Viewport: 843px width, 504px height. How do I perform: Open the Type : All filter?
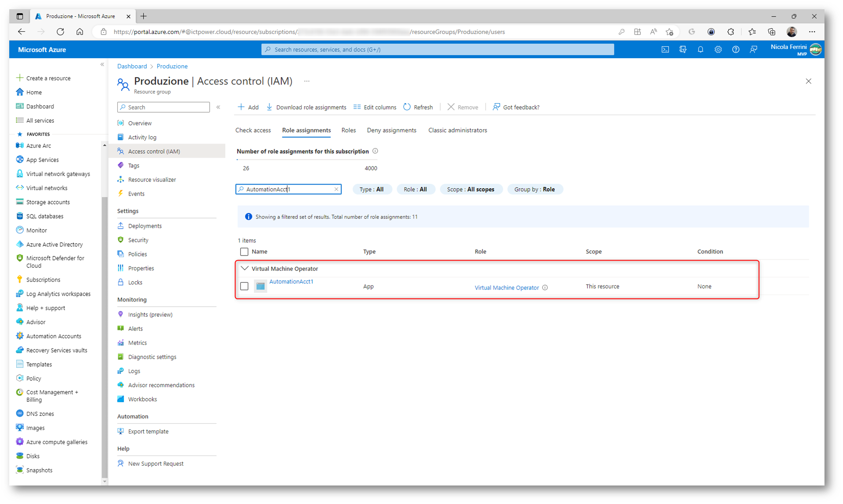click(x=371, y=189)
